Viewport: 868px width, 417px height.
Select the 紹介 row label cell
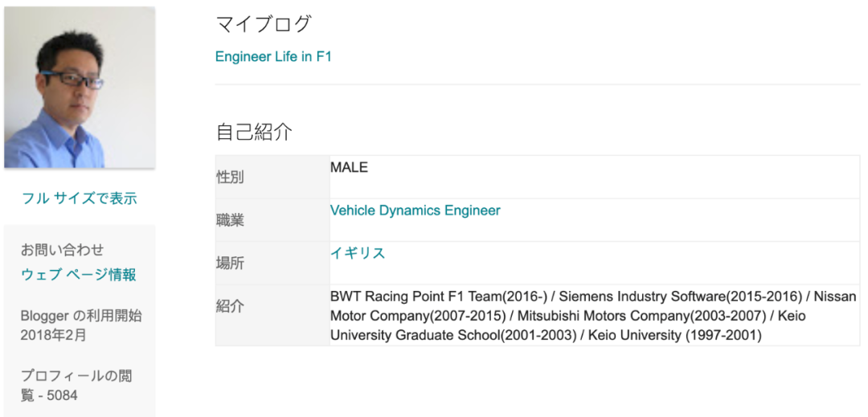pos(231,306)
